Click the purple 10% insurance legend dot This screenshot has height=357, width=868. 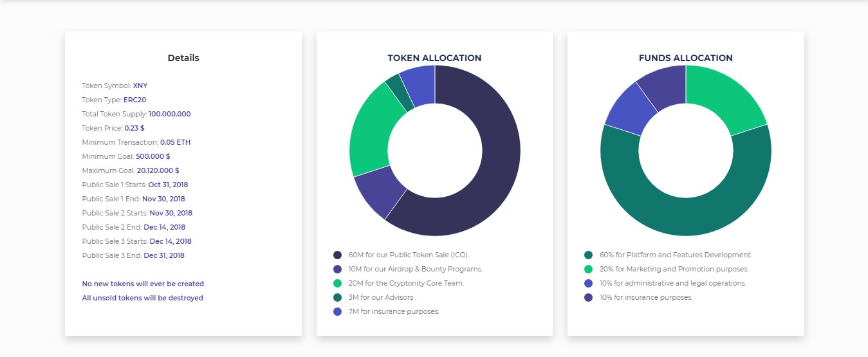588,297
